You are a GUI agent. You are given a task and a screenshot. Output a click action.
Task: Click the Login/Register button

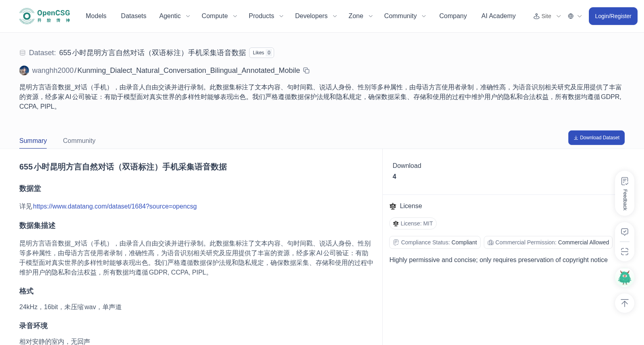pos(613,16)
